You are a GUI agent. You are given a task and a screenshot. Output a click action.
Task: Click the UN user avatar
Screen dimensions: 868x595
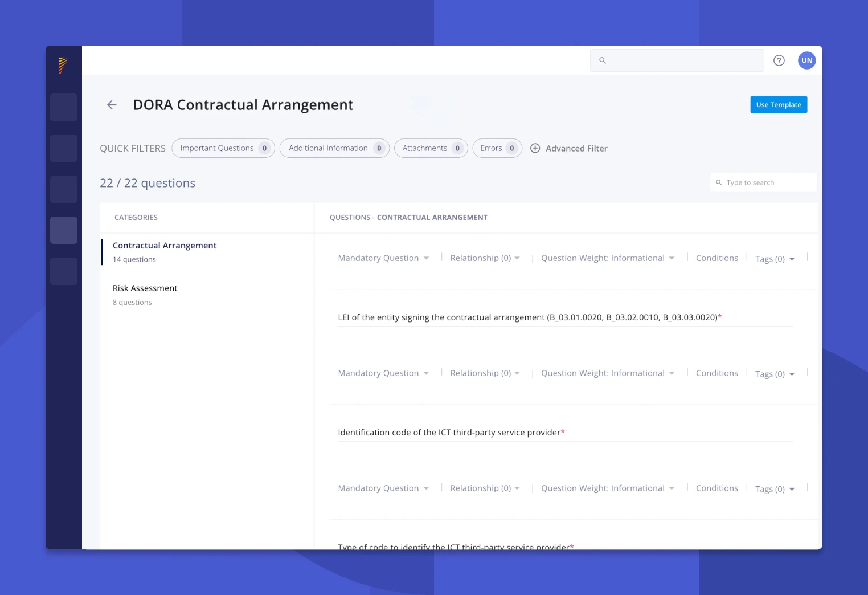(806, 60)
